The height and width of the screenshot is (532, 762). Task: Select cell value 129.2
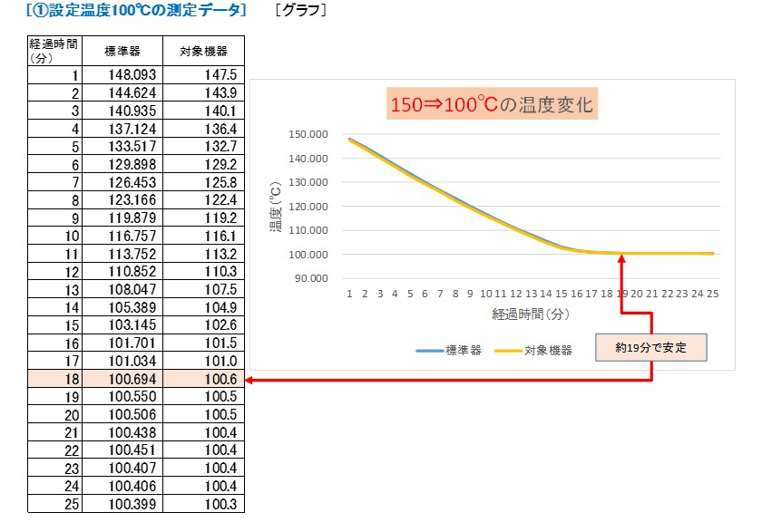220,164
